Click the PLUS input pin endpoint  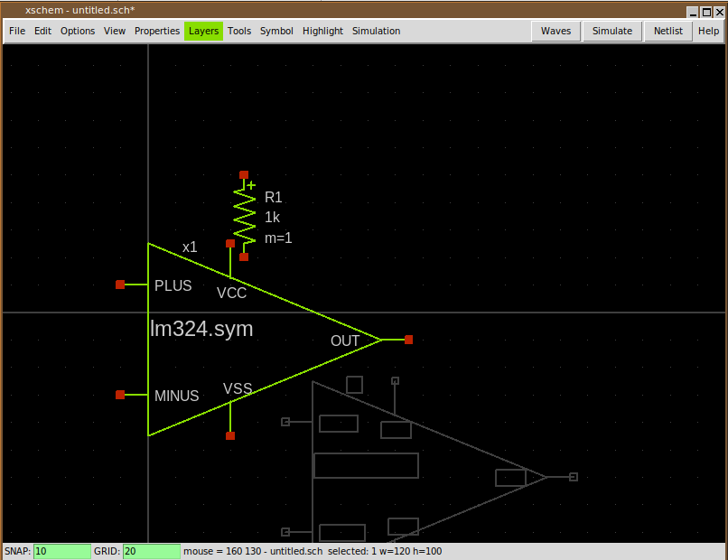click(x=120, y=285)
